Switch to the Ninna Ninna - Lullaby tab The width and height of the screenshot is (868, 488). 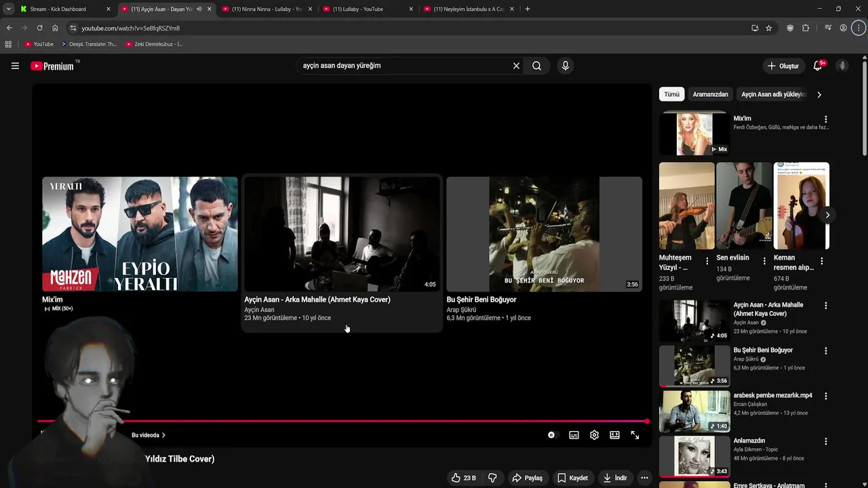(267, 9)
